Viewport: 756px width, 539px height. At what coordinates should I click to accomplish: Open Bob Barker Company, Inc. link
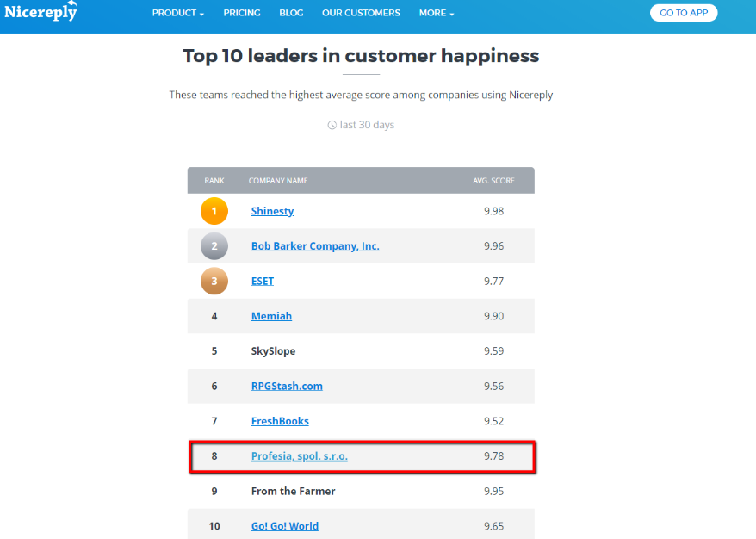pos(315,246)
